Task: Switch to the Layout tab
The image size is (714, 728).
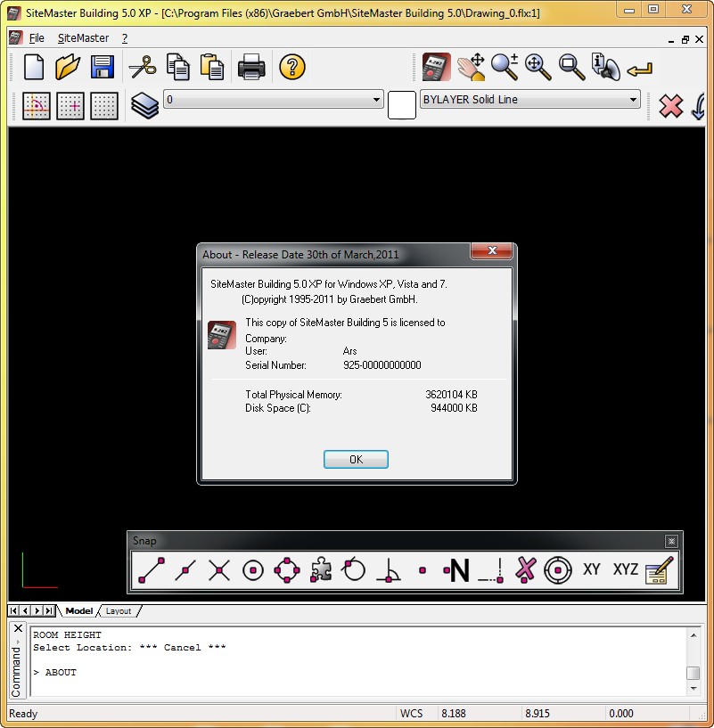Action: coord(118,611)
